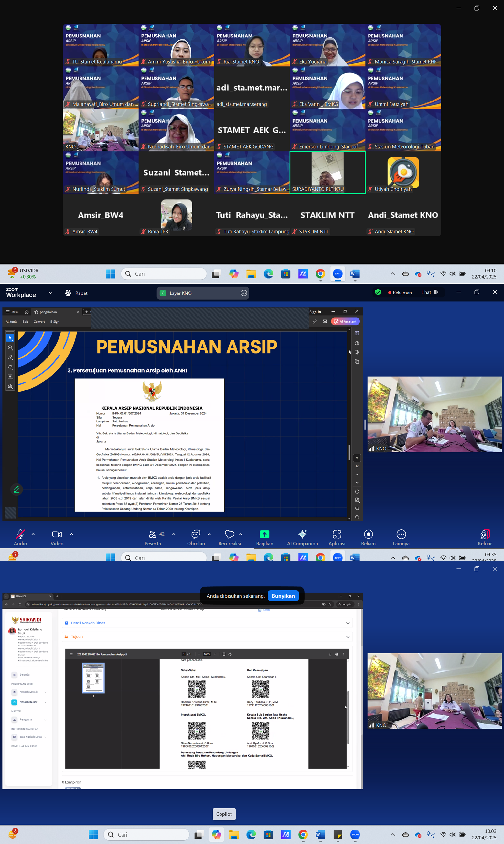Click Acrobat Home icon
Image resolution: width=504 pixels, height=844 pixels.
tap(27, 312)
